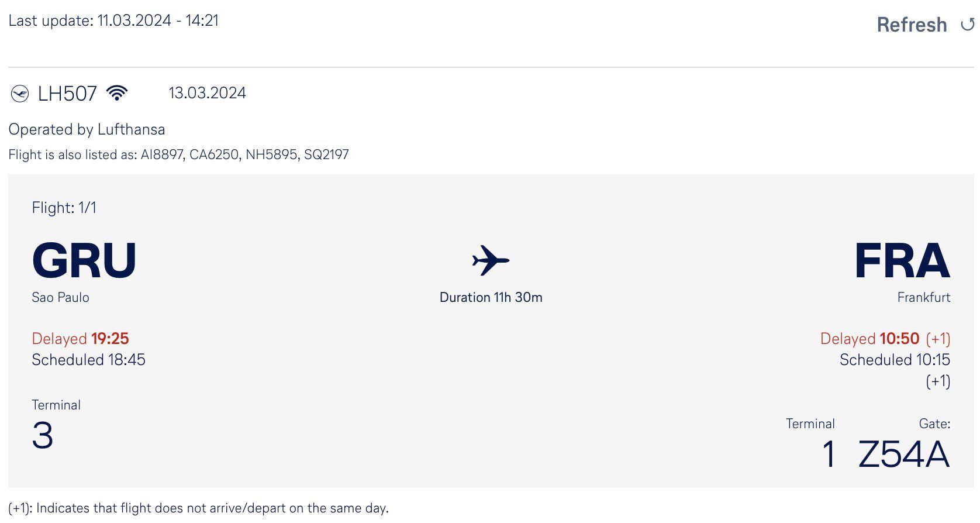Click the delayed departure time 19:25
Image resolution: width=980 pixels, height=523 pixels.
pos(110,339)
